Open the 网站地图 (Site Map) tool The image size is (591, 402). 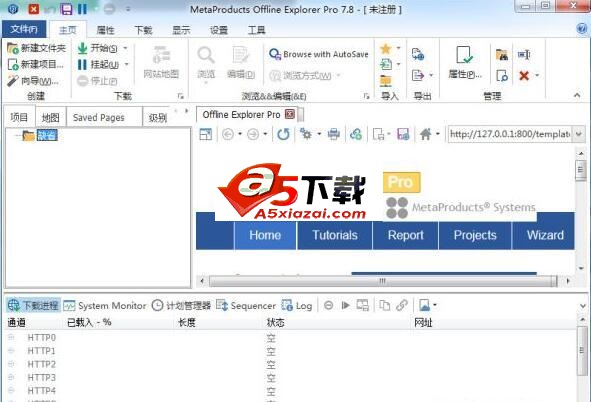tap(161, 63)
